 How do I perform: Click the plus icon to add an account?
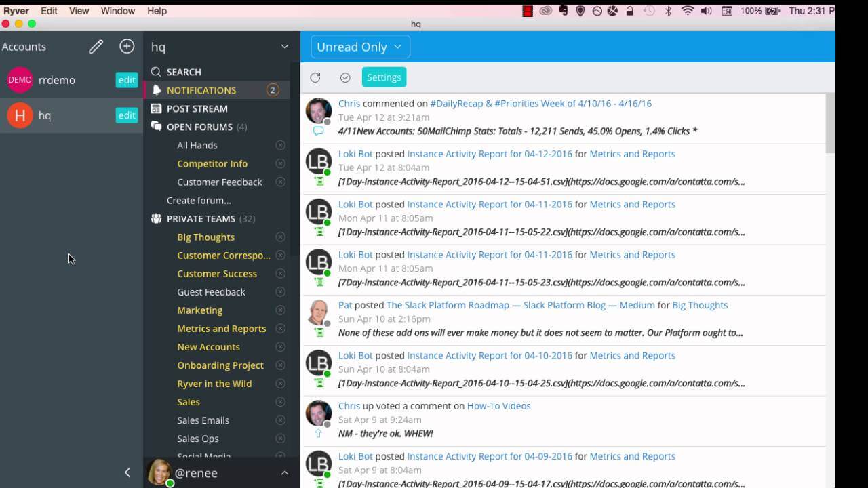click(127, 46)
